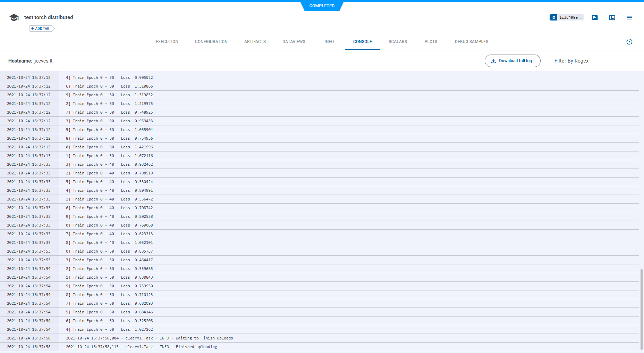Click the Download full log button

click(512, 60)
